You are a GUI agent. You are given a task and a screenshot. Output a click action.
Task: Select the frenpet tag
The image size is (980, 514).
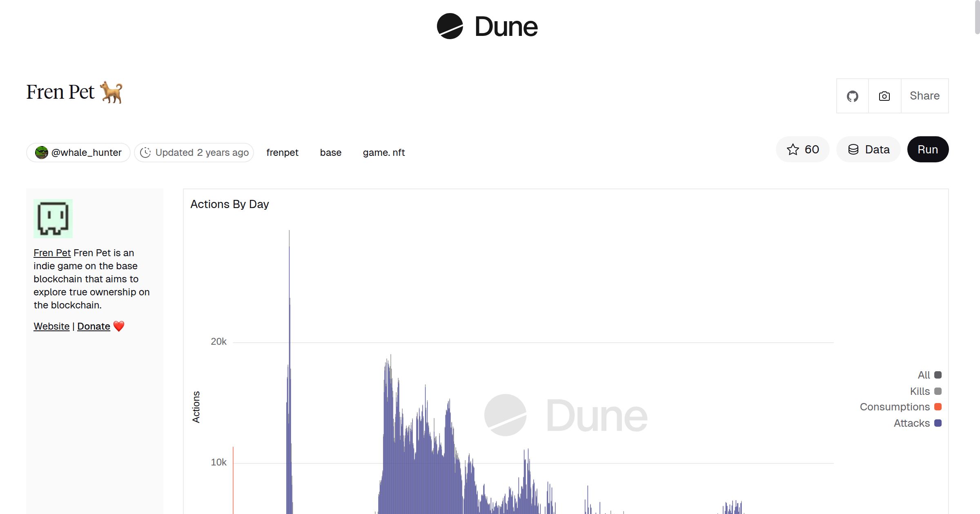(x=282, y=153)
